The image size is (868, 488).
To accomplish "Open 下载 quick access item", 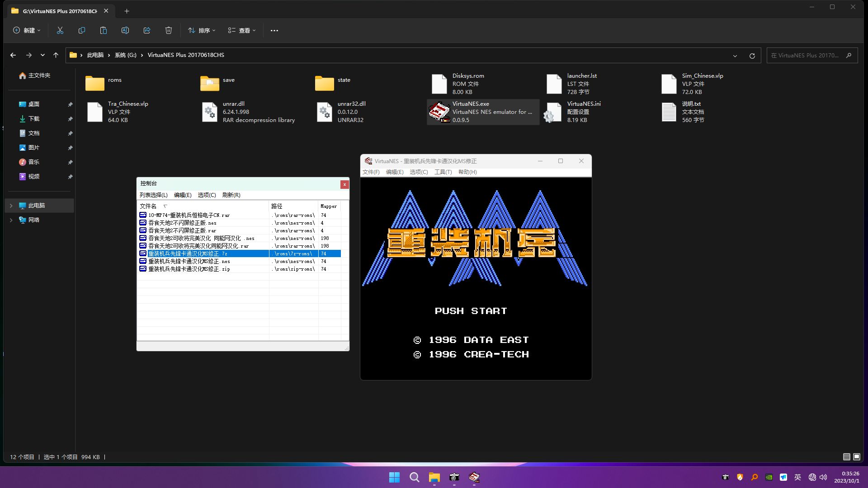I will coord(34,119).
